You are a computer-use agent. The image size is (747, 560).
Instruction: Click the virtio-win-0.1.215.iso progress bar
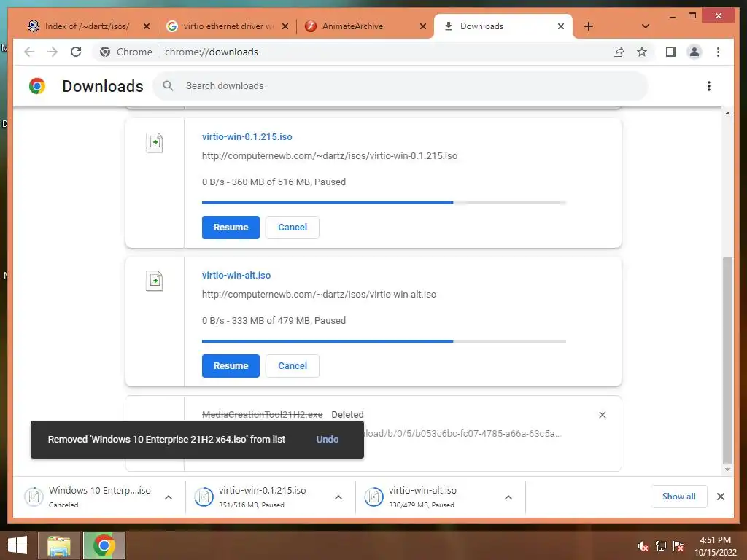pos(384,203)
